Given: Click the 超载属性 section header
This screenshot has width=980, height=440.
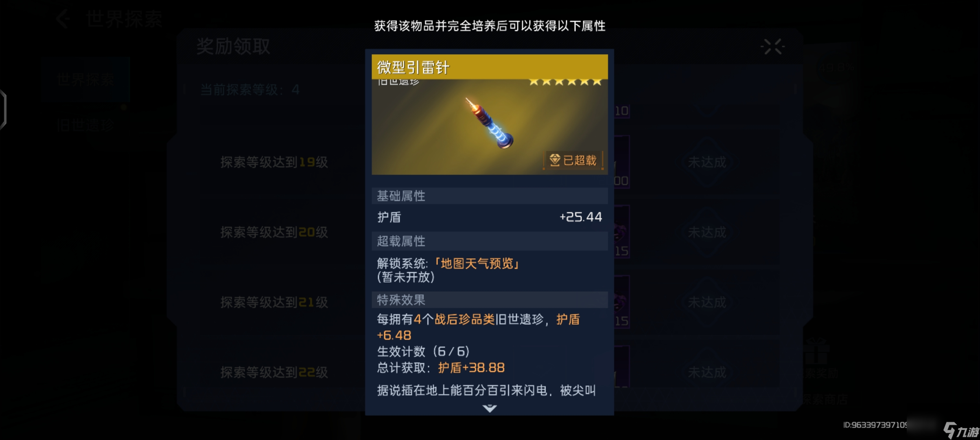Looking at the screenshot, I should [x=490, y=241].
